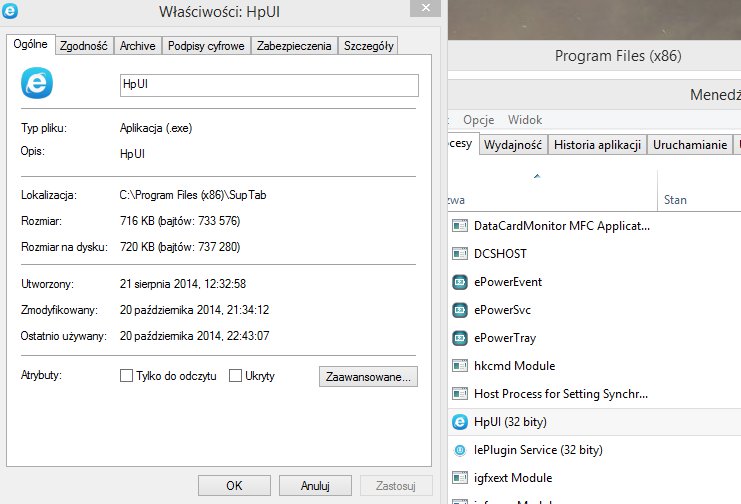This screenshot has height=504, width=741.
Task: Click the location path C:\Program Files (x86)\SupTab
Action: pos(193,195)
